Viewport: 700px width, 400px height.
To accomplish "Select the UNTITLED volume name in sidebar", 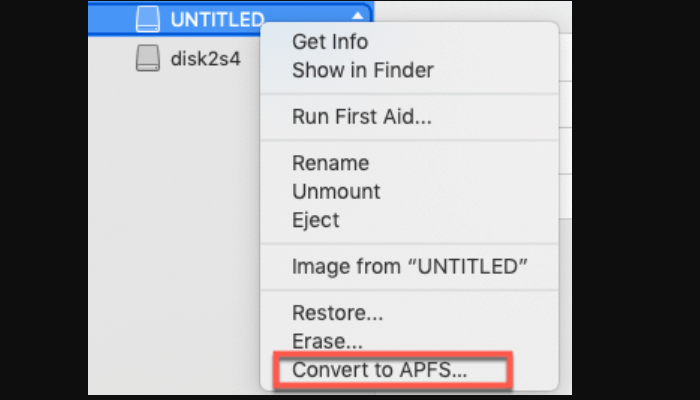I will point(217,18).
